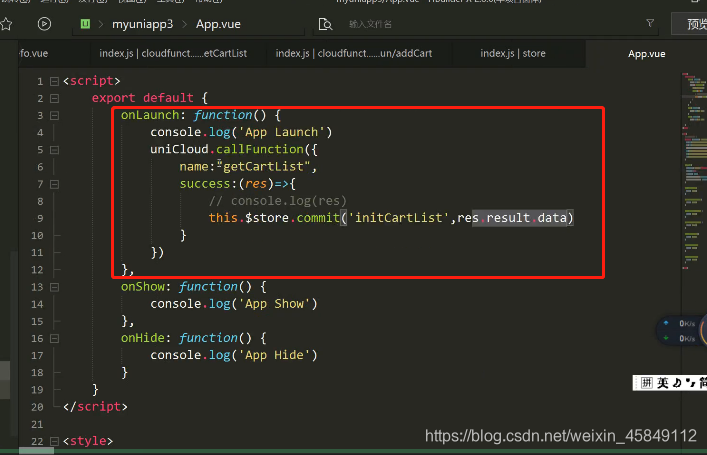Click the file search magnifier icon
Viewport: 707px width, 455px height.
[x=325, y=24]
